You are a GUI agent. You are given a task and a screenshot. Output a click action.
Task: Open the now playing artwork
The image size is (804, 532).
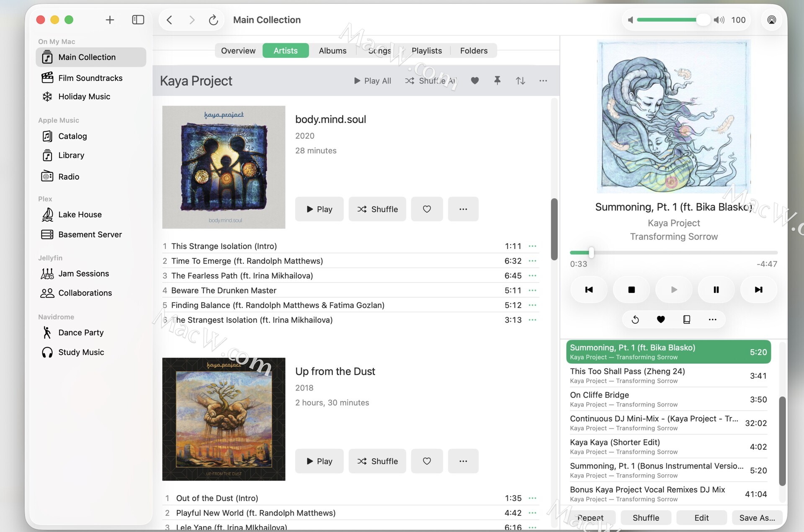coord(674,116)
